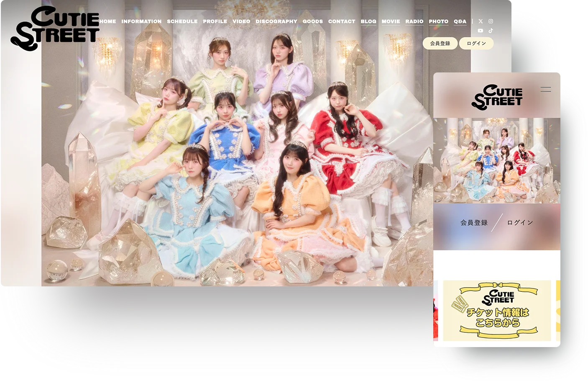Open the YouTube channel icon

coord(481,31)
